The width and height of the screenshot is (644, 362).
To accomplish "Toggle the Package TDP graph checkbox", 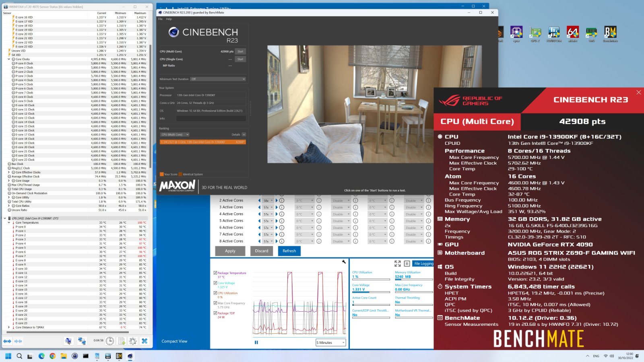I will (215, 313).
